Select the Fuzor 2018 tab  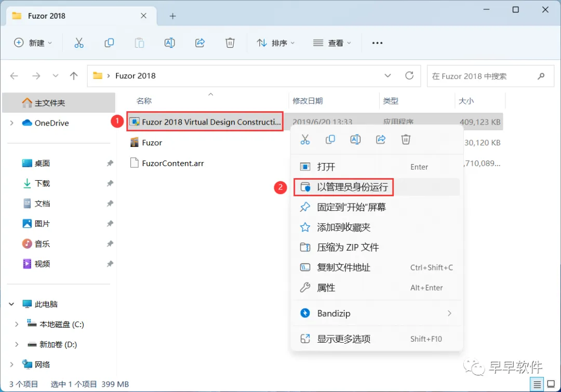pos(82,16)
